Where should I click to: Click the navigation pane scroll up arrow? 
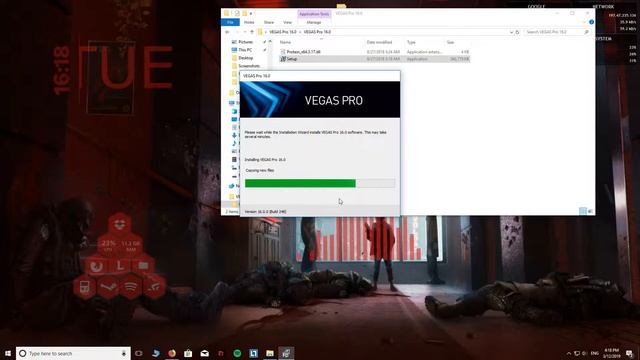pyautogui.click(x=270, y=42)
